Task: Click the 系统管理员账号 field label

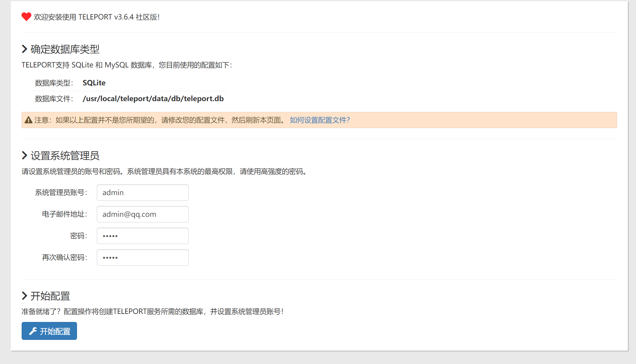Action: click(61, 192)
